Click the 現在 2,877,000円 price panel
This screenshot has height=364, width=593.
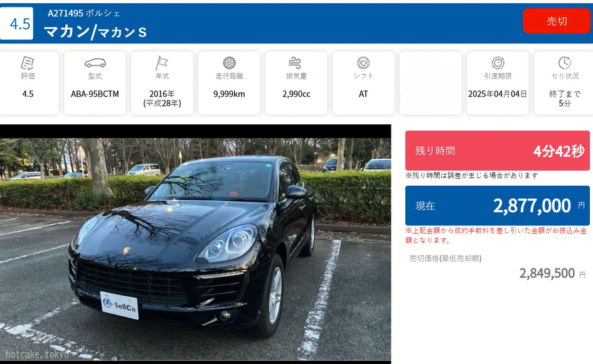(498, 205)
